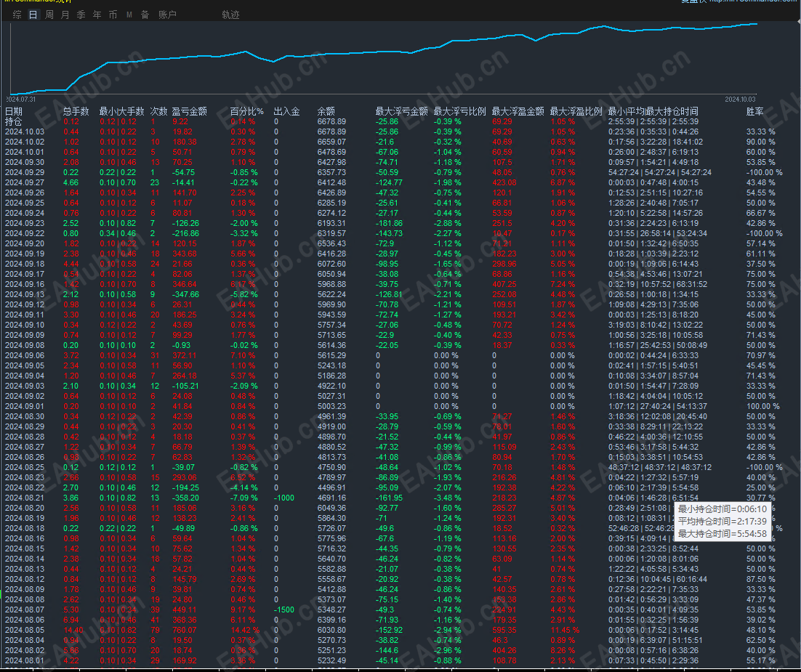Select the 日 daily tab
The width and height of the screenshot is (801, 672).
[x=33, y=15]
